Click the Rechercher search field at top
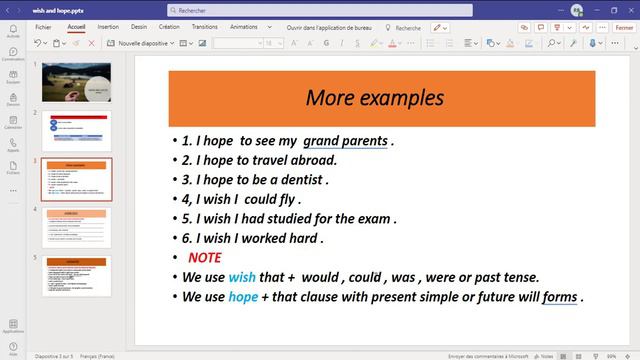The image size is (640, 360). pos(320,10)
